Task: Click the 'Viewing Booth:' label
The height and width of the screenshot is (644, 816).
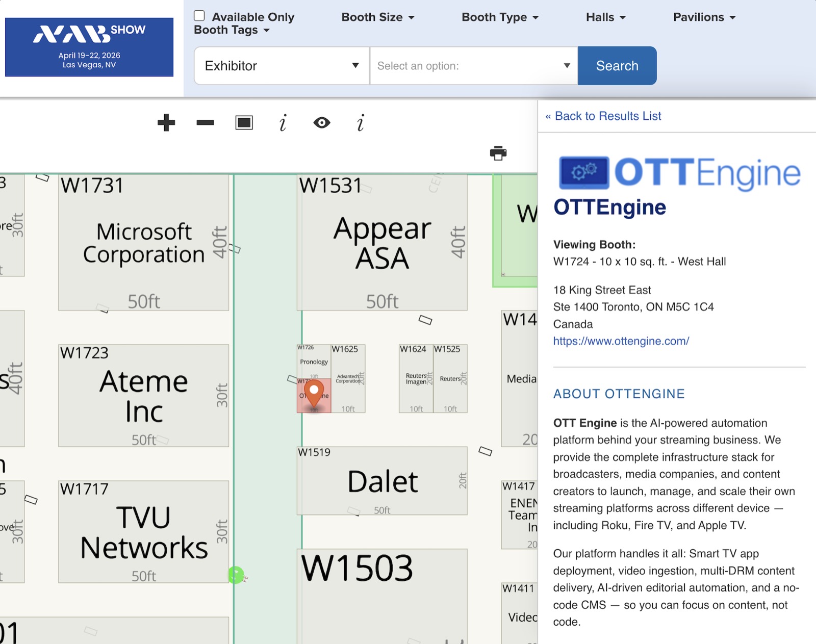Action: [595, 245]
